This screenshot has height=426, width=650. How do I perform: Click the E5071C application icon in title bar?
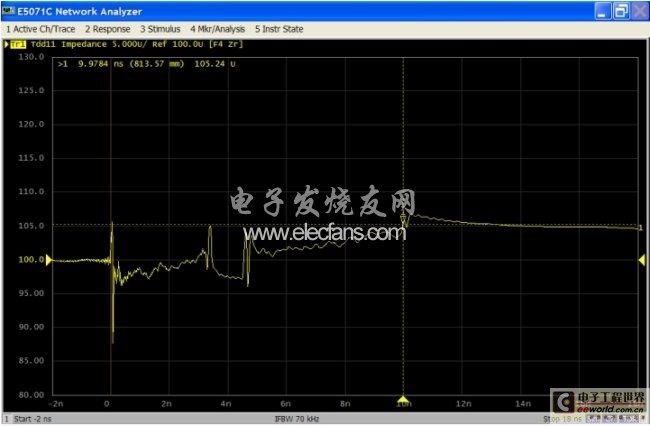point(9,11)
